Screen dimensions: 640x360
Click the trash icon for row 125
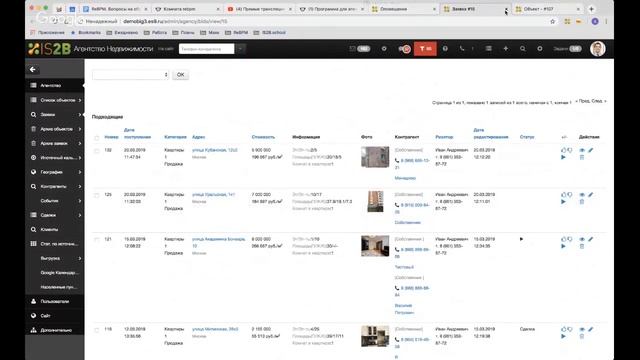[582, 202]
